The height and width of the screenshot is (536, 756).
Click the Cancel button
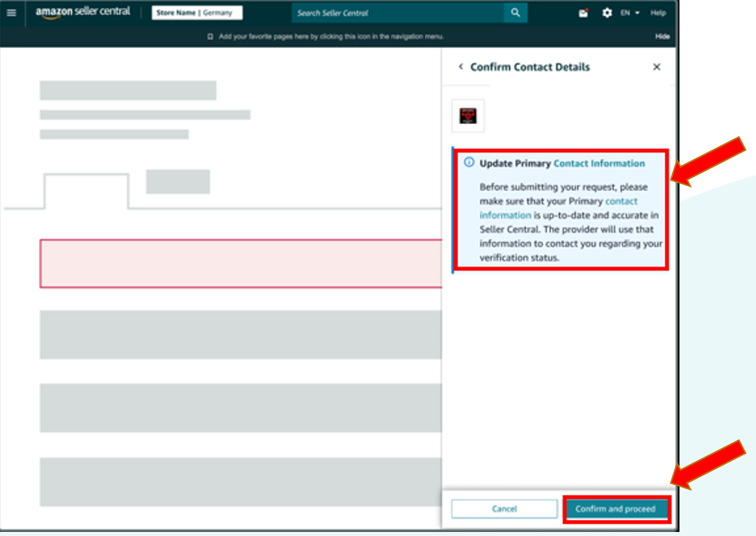[x=504, y=509]
